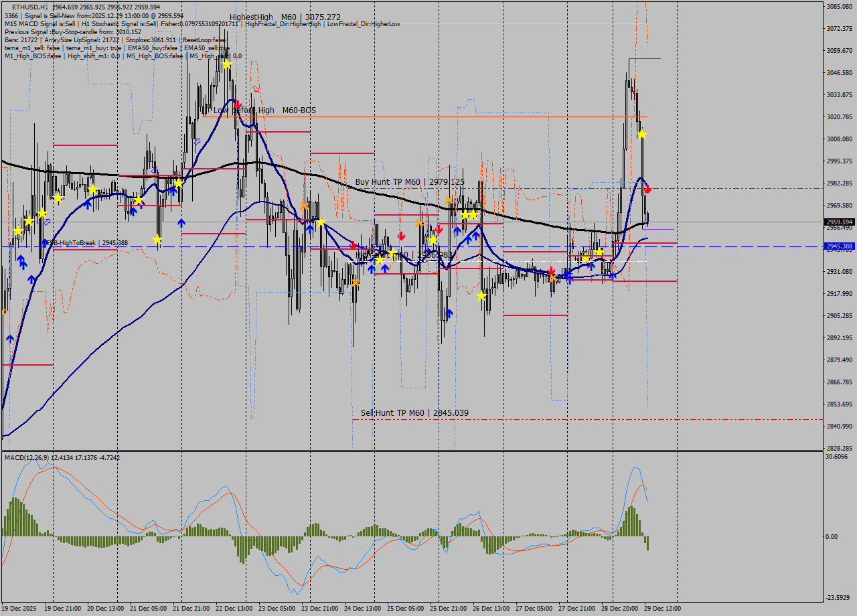Click the red down-arrow sell signal at the right edge
Viewport: 857px width, 616px height.
pos(648,187)
